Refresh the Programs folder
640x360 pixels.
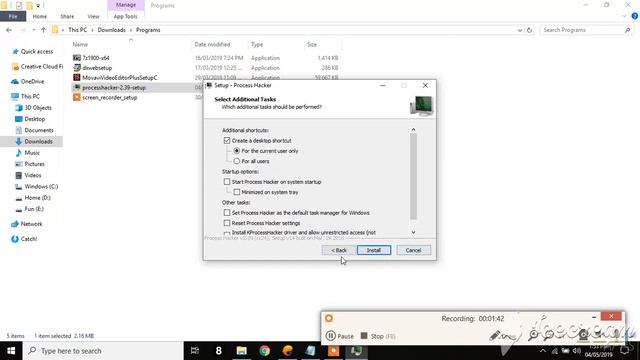coord(529,30)
